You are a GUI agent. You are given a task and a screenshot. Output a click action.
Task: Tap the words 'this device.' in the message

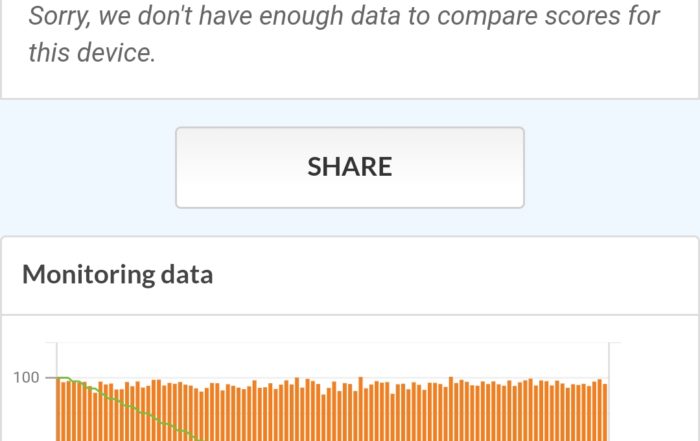[x=92, y=53]
